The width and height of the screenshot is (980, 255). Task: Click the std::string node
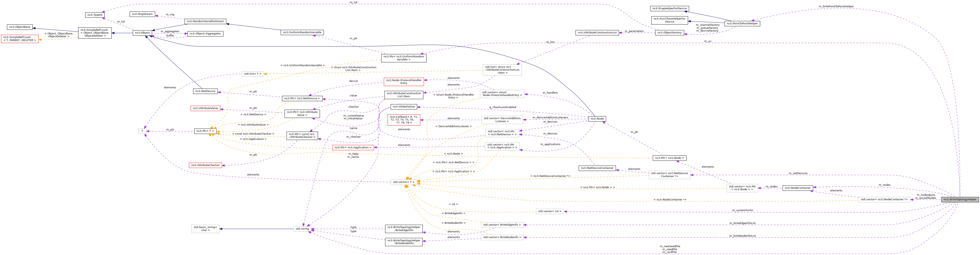(x=302, y=229)
